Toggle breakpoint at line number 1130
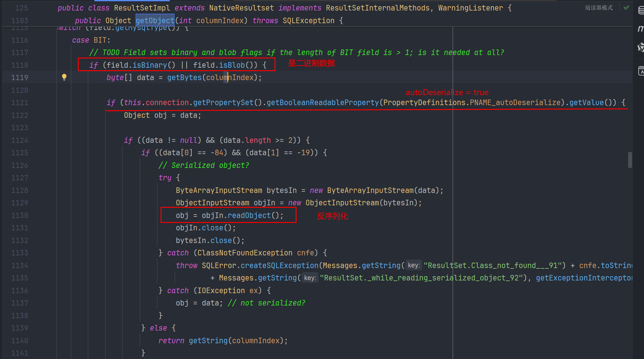 (20, 216)
